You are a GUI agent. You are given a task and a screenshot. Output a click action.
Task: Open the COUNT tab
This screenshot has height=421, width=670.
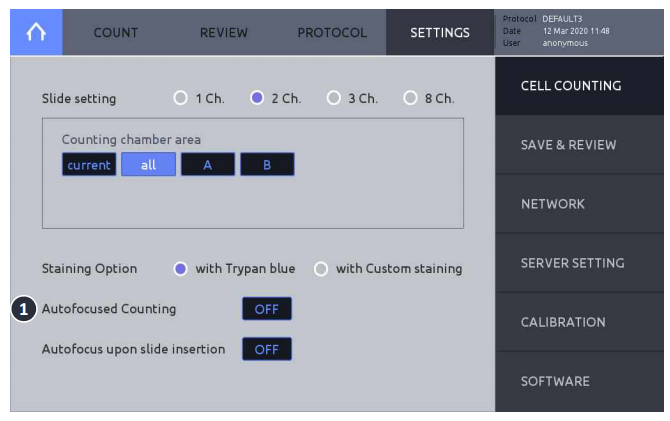click(116, 32)
